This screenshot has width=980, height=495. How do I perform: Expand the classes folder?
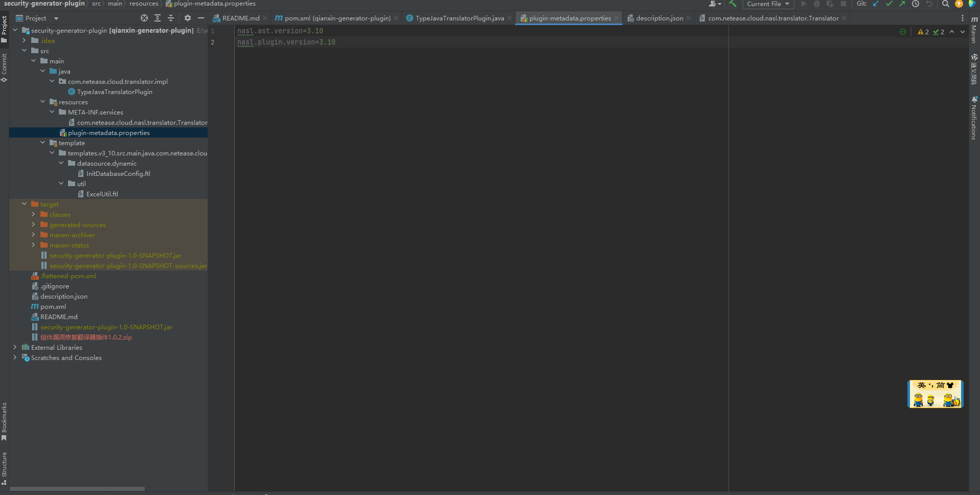click(34, 214)
